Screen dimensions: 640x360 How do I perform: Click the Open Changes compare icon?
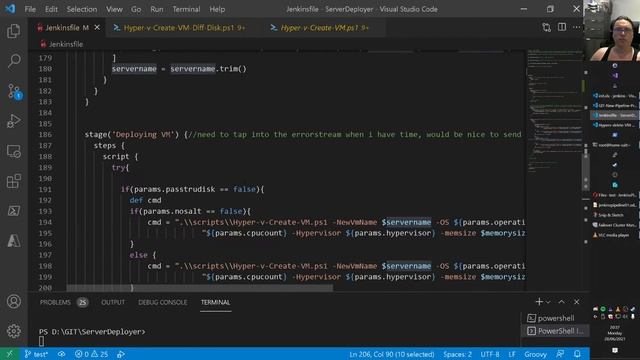pyautogui.click(x=546, y=27)
